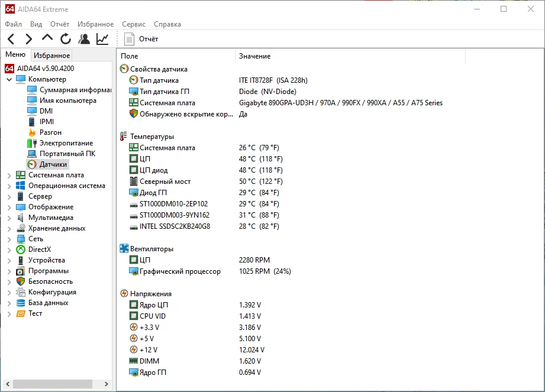
Task: Switch to the Меню tab
Action: point(15,54)
